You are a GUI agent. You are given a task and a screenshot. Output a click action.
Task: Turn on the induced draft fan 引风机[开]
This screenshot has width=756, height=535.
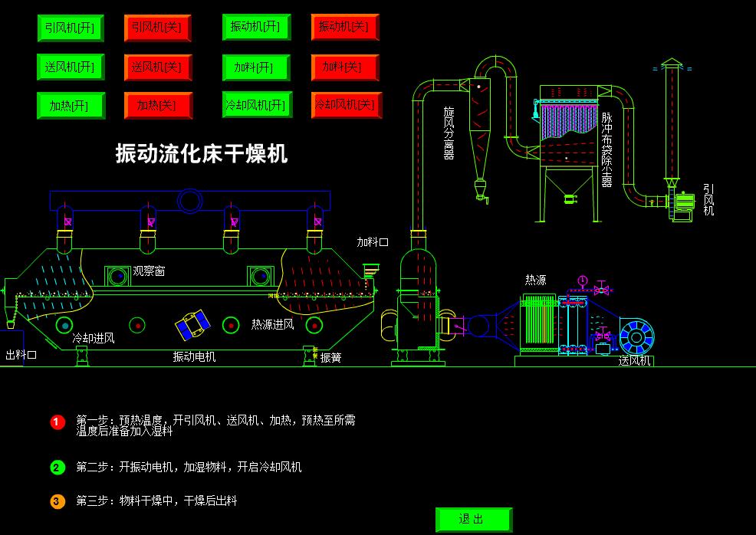coord(71,28)
